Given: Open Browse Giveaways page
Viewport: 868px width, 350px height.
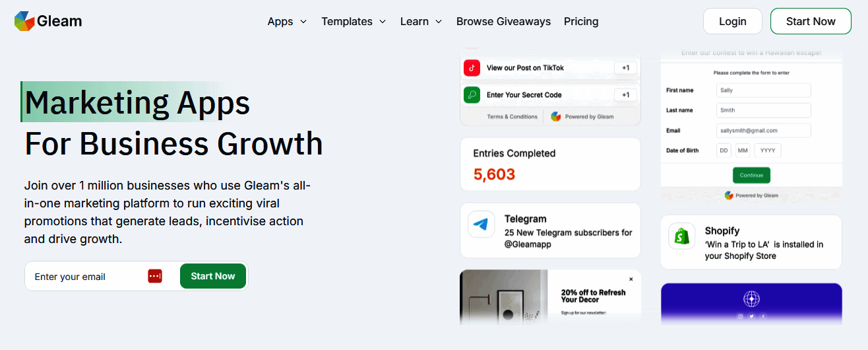Looking at the screenshot, I should [503, 21].
